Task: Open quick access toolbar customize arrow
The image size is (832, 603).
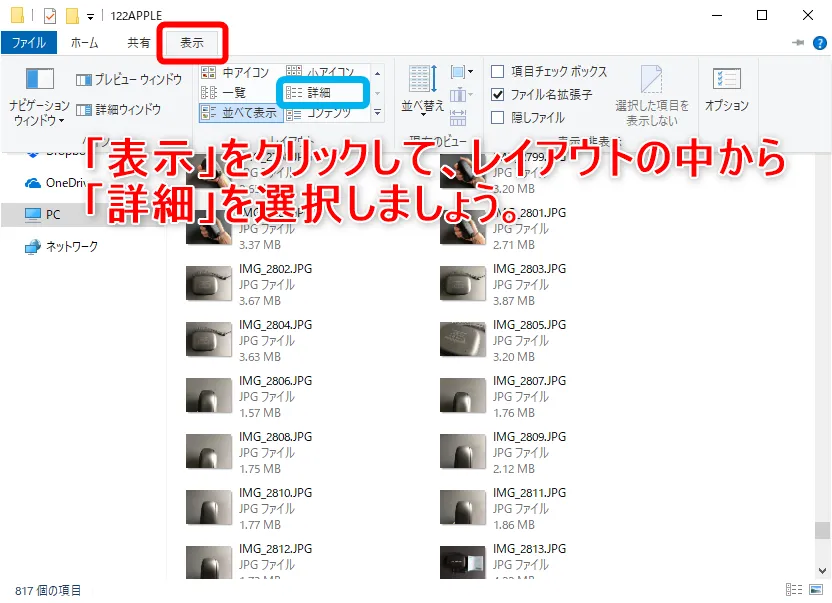Action: pos(91,16)
